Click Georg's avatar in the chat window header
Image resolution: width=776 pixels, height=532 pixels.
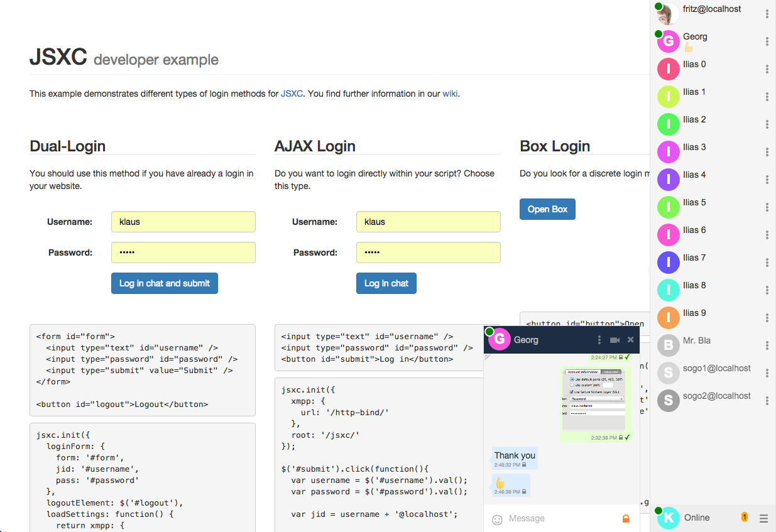pos(499,340)
